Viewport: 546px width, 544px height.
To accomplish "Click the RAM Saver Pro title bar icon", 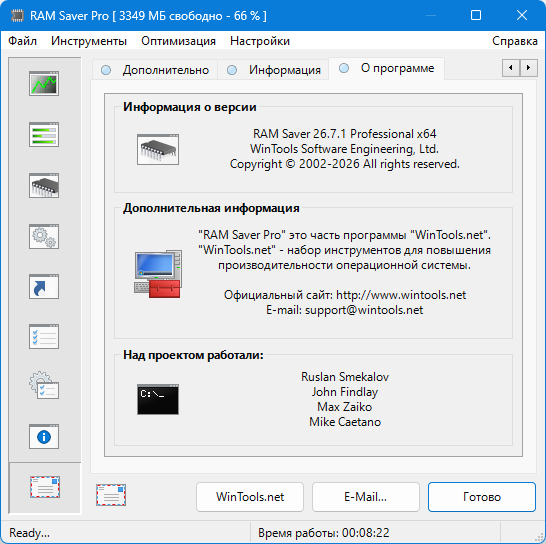I will point(17,16).
